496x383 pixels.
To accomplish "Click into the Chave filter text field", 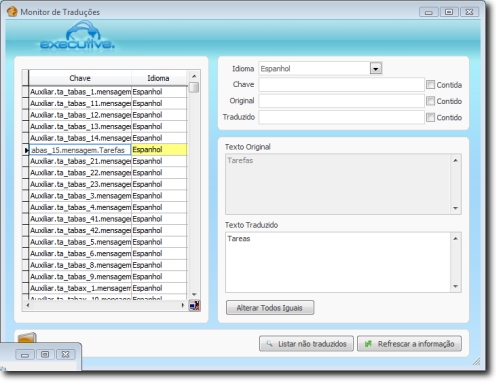I will [341, 85].
